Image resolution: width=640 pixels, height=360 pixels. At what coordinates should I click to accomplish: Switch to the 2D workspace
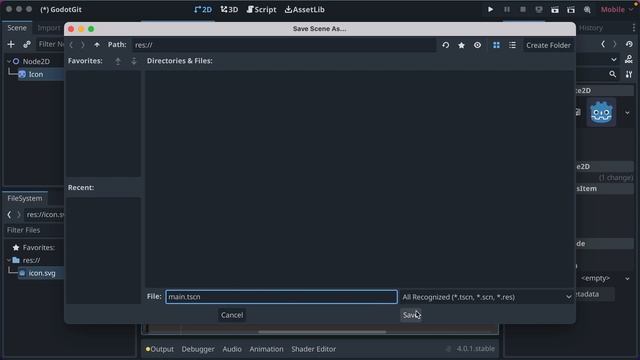(x=203, y=9)
